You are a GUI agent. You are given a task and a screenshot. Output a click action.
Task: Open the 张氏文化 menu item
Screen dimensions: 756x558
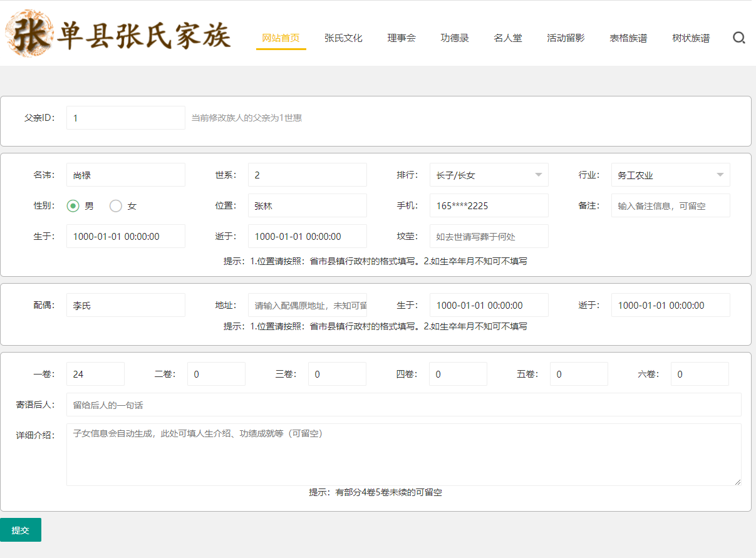click(x=343, y=38)
